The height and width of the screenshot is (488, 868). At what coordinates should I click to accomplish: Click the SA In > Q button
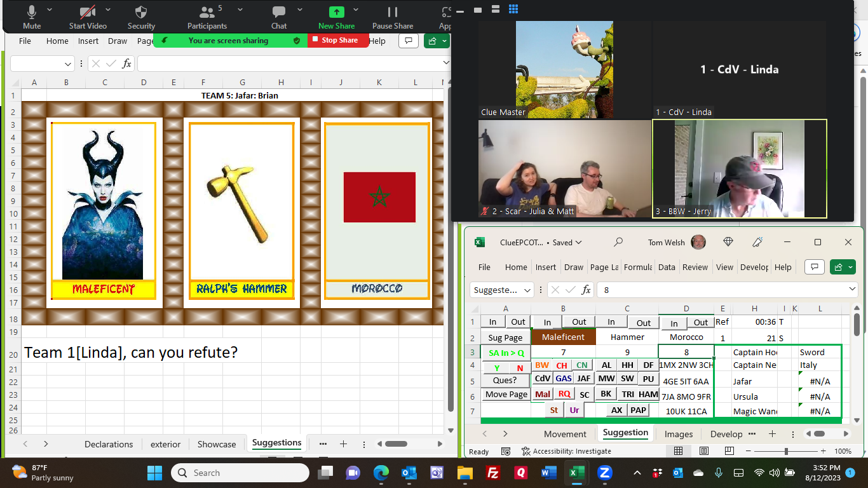[506, 353]
